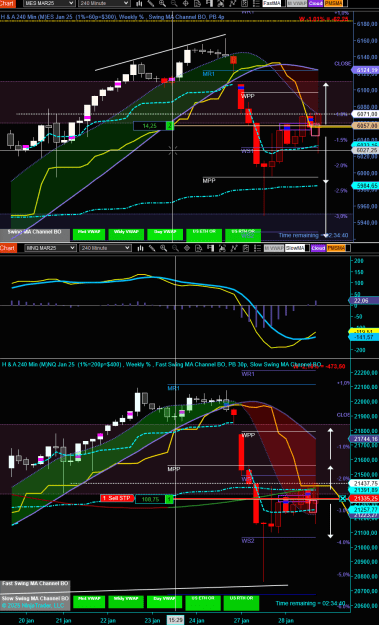Toggle FastMA button on MES toolbar
Viewport: 379px width, 625px height.
(x=272, y=3)
